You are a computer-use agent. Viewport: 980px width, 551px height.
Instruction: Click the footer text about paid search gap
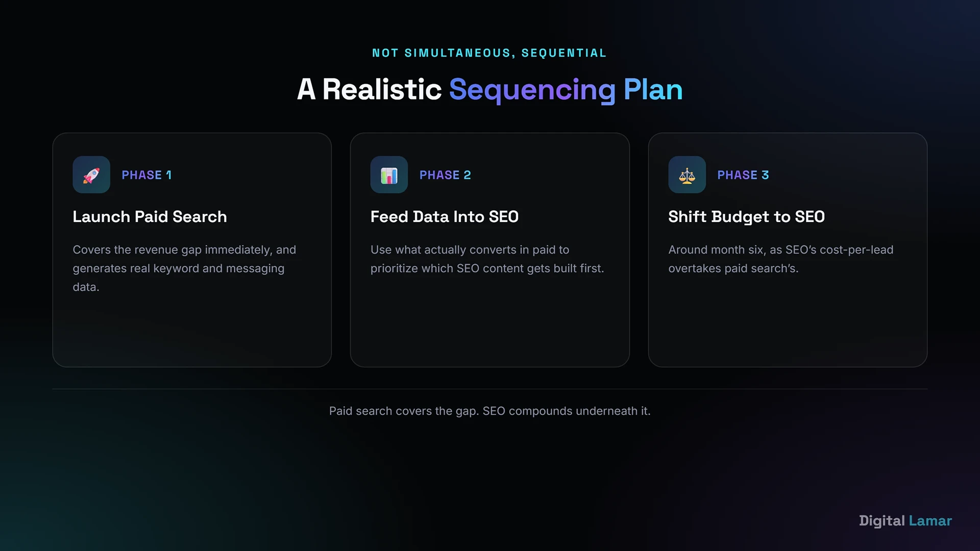click(490, 411)
